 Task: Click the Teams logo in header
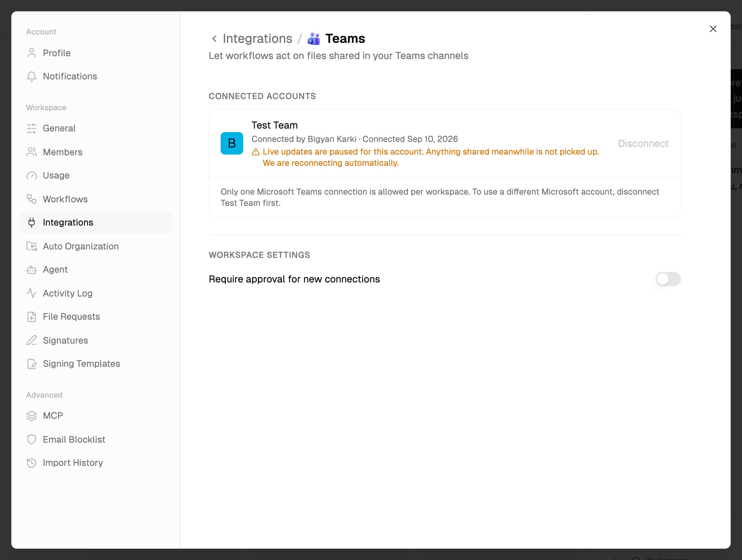click(313, 39)
